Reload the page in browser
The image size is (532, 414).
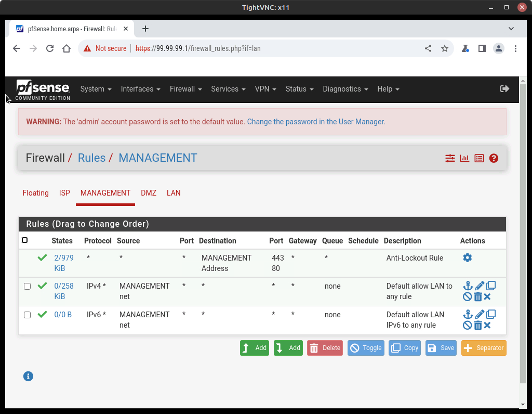pos(50,48)
